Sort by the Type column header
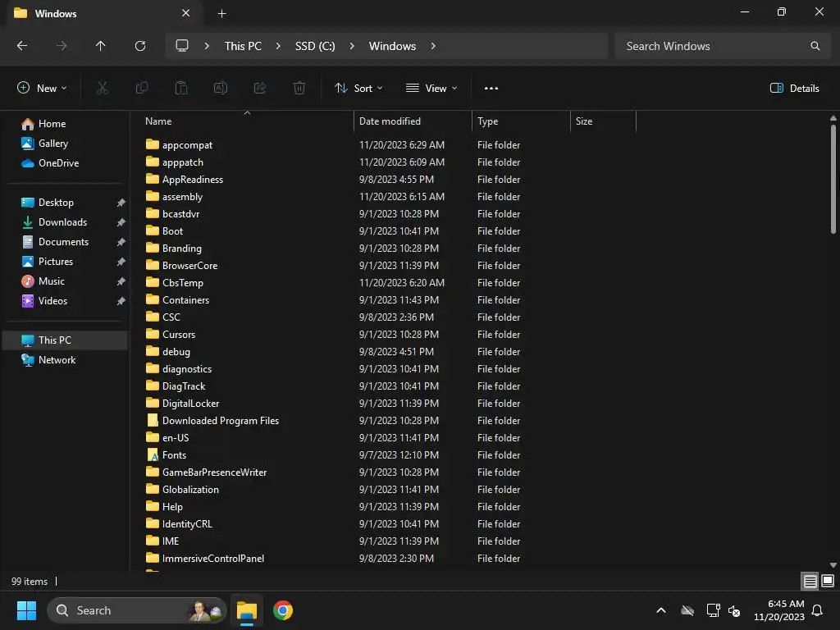 tap(521, 121)
